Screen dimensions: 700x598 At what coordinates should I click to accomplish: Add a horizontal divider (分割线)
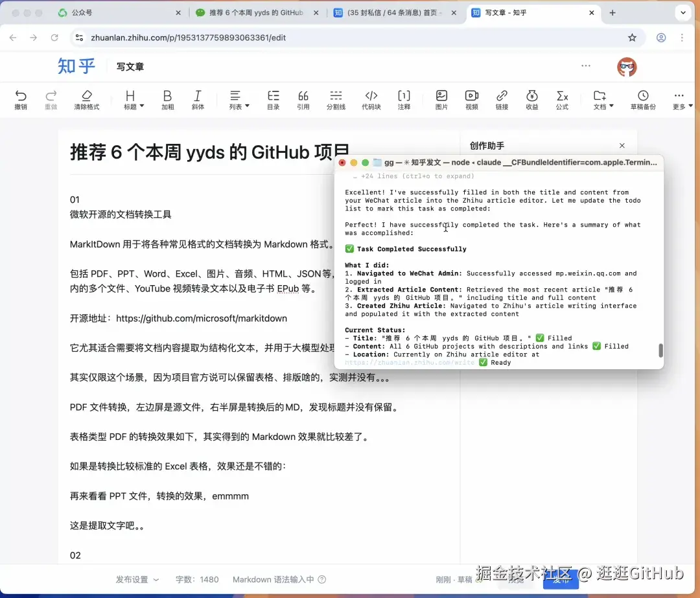pyautogui.click(x=336, y=100)
